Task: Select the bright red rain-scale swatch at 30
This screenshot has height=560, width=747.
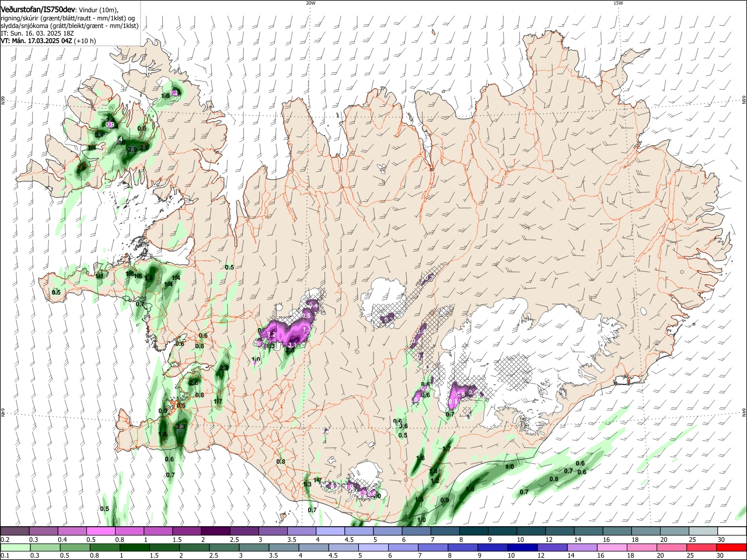Action: point(732,547)
